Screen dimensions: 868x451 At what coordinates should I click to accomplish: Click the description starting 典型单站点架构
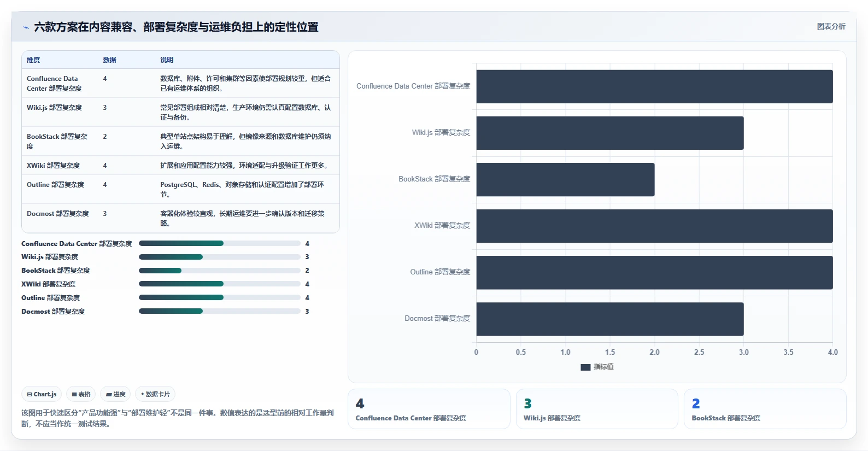pyautogui.click(x=245, y=142)
